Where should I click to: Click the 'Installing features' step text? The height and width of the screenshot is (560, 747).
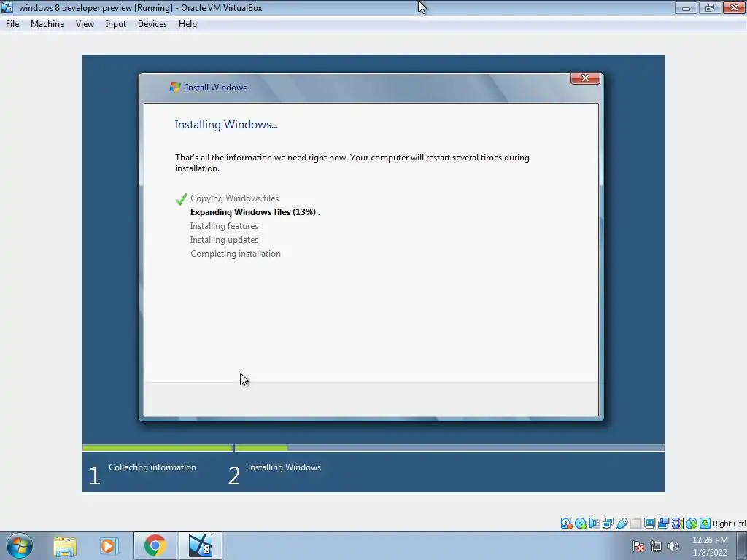[224, 226]
